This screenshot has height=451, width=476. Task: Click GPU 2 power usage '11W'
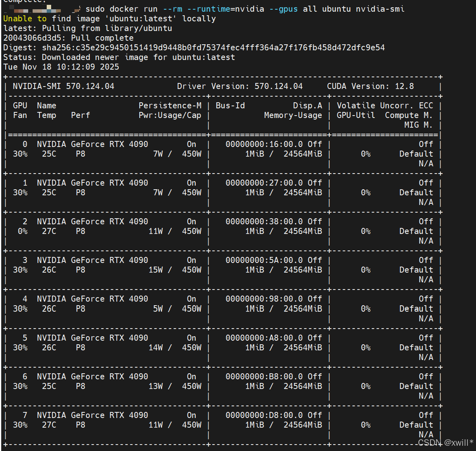pyautogui.click(x=156, y=231)
